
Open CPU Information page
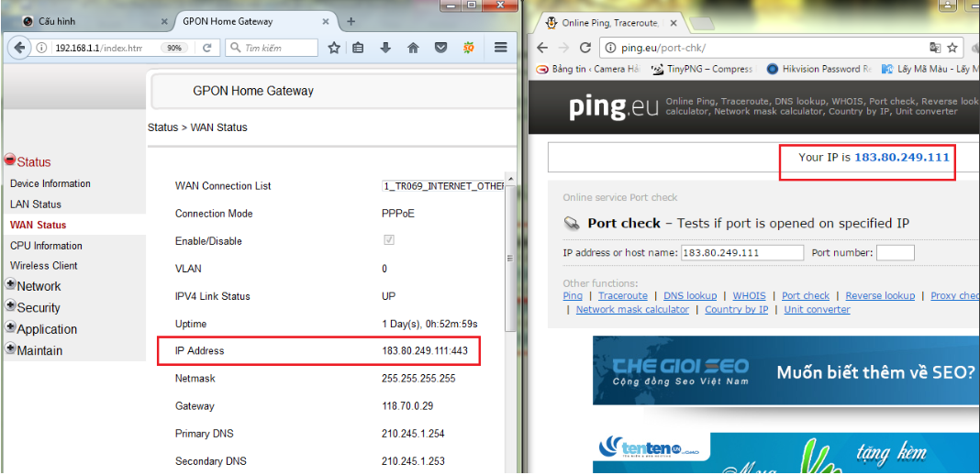click(46, 246)
